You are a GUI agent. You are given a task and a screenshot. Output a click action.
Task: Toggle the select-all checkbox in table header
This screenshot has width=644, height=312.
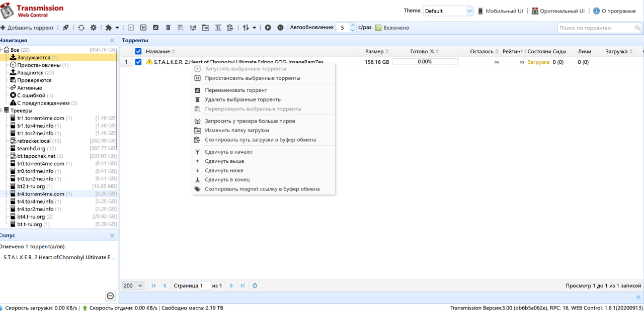pyautogui.click(x=138, y=51)
